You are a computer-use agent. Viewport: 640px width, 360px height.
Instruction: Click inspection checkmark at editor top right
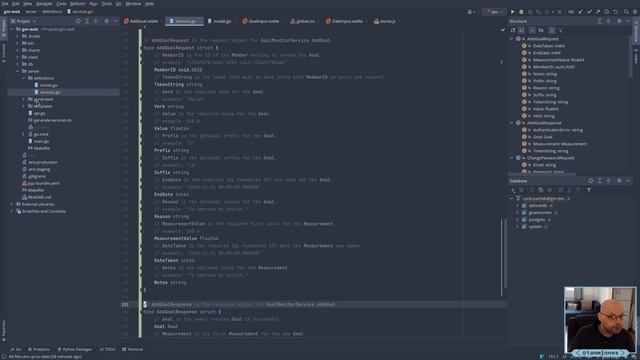(503, 30)
